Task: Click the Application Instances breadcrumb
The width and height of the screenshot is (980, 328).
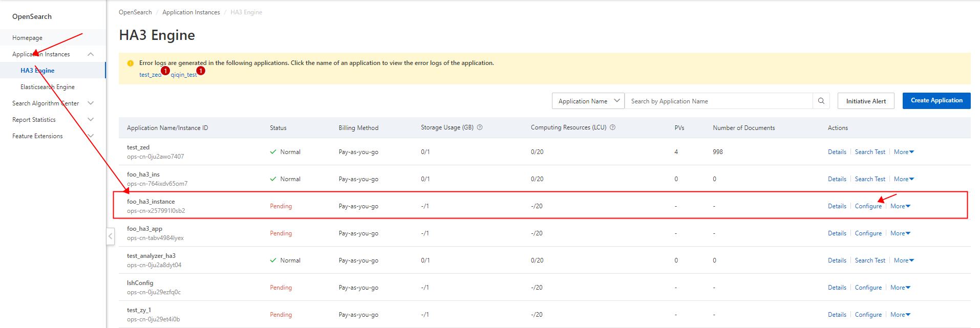Action: point(191,12)
